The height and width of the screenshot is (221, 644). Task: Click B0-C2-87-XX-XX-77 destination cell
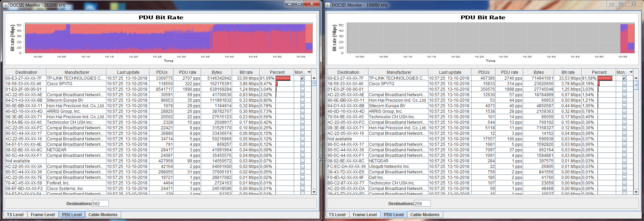pyautogui.click(x=347, y=183)
